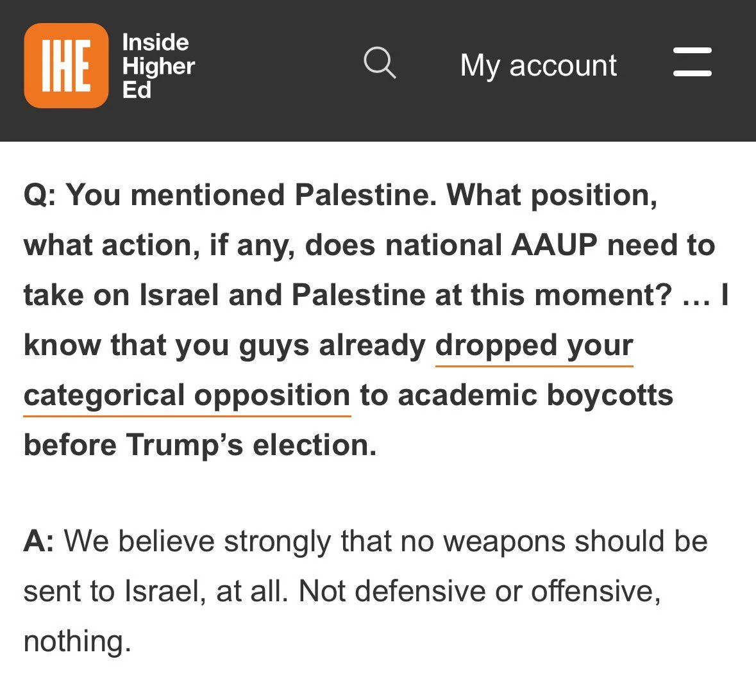The width and height of the screenshot is (756, 700).
Task: Click the bold 'Q:' question label
Action: point(40,196)
